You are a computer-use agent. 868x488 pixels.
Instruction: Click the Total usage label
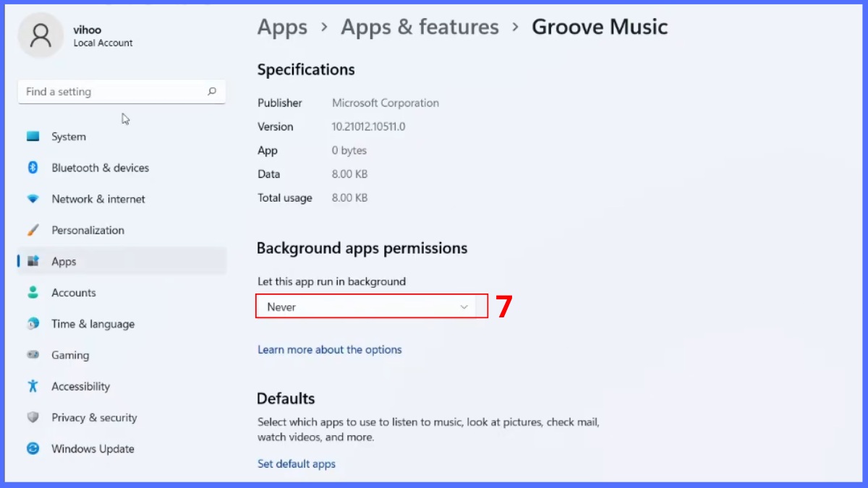point(285,198)
